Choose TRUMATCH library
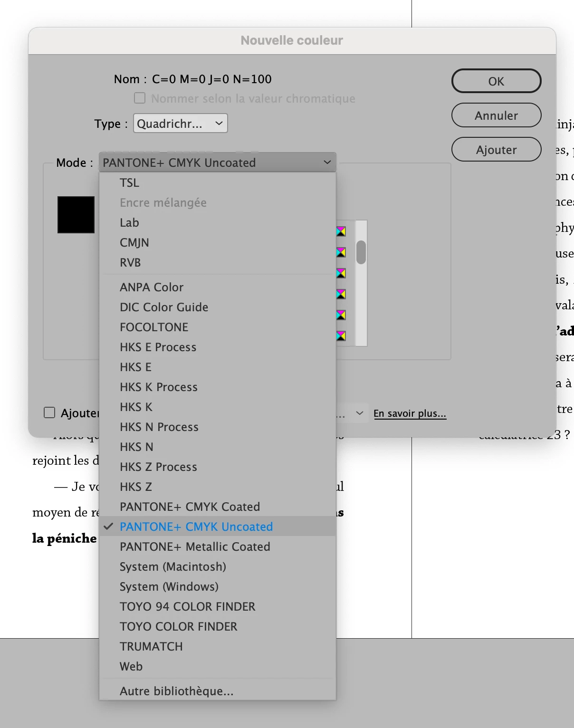 (218, 647)
